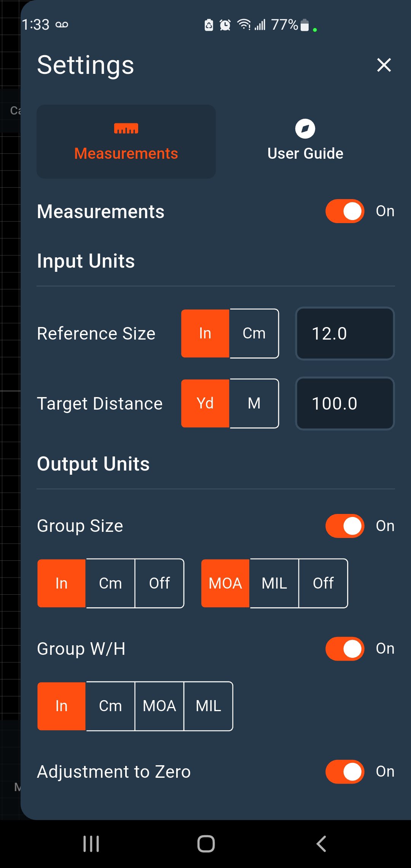Open the User Guide tab
Screen dimensions: 411x868
point(305,142)
